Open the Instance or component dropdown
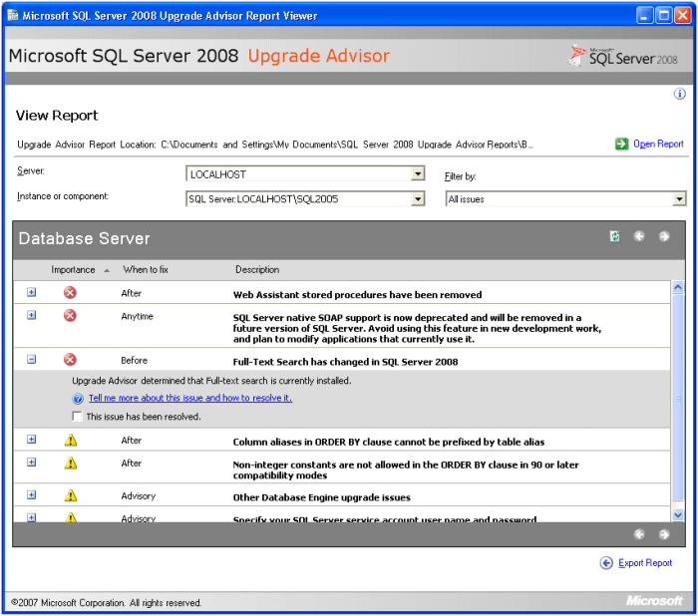Screen dimensions: 698x616 click(419, 198)
